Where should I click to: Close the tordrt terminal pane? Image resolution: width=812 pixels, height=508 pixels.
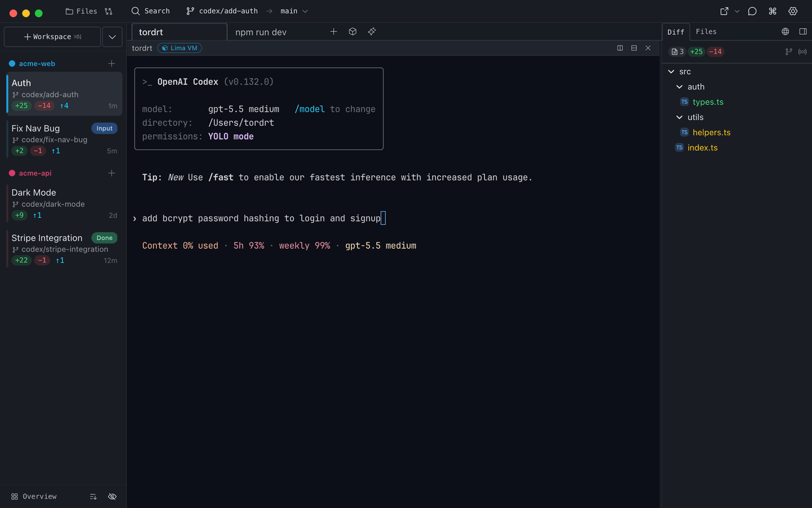(x=648, y=48)
